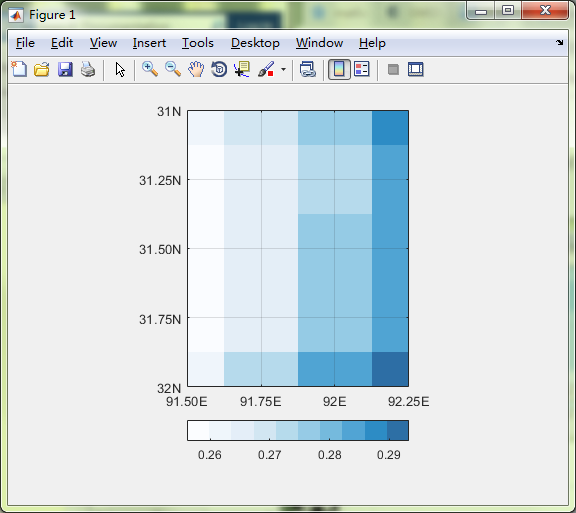Click the MATLAB logo in title bar
Viewport: 576px width, 513px height.
tap(16, 15)
